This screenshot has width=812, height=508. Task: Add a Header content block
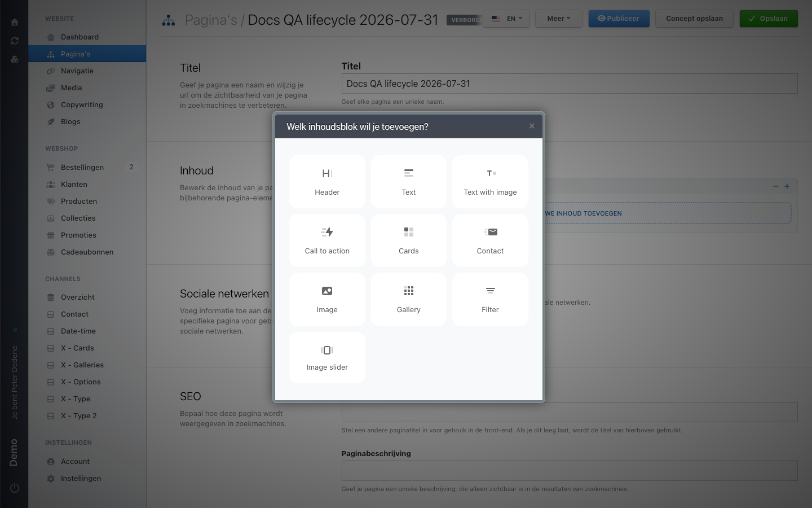pos(327,182)
